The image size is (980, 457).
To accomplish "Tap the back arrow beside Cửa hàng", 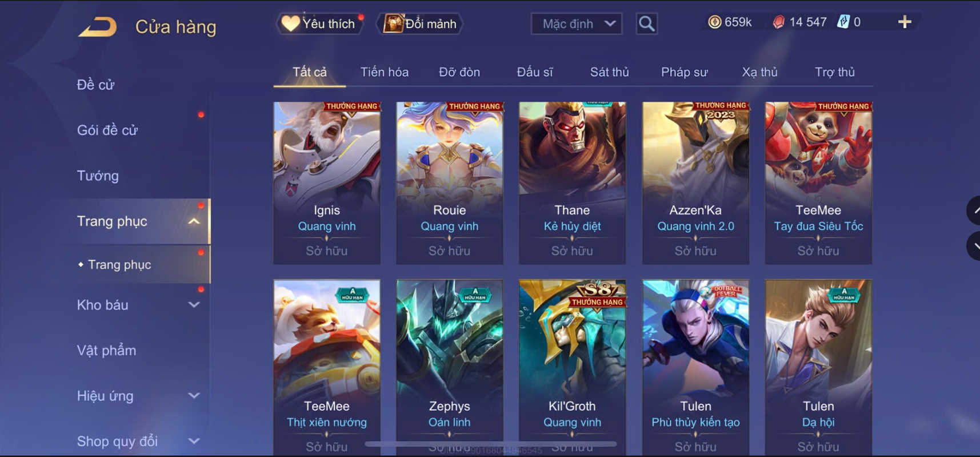I will pyautogui.click(x=98, y=27).
